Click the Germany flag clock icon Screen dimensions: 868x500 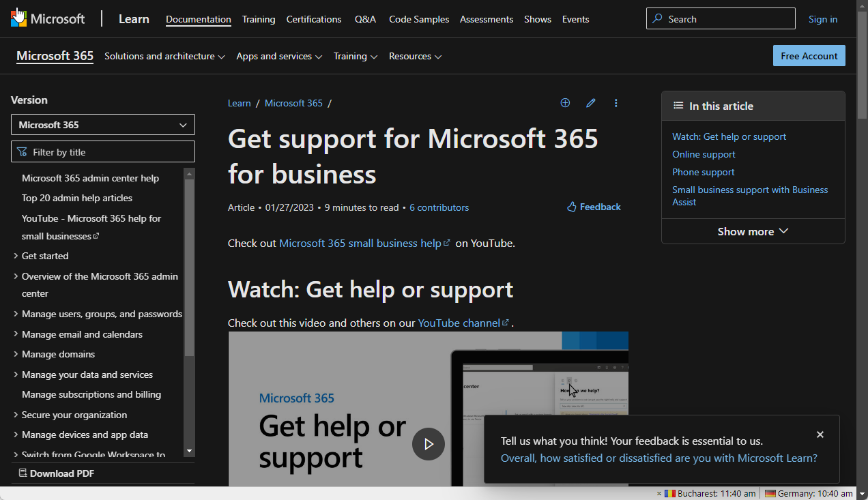coord(770,493)
